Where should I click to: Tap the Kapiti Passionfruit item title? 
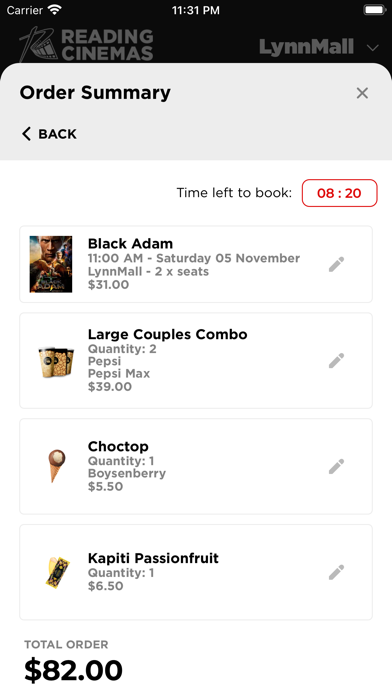(x=153, y=558)
